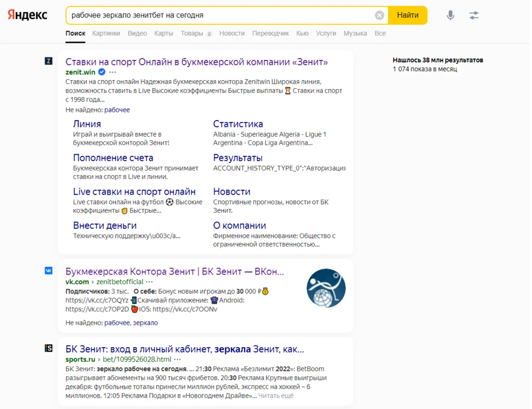
Task: Open the Внести деньги sitelink
Action: pyautogui.click(x=105, y=226)
